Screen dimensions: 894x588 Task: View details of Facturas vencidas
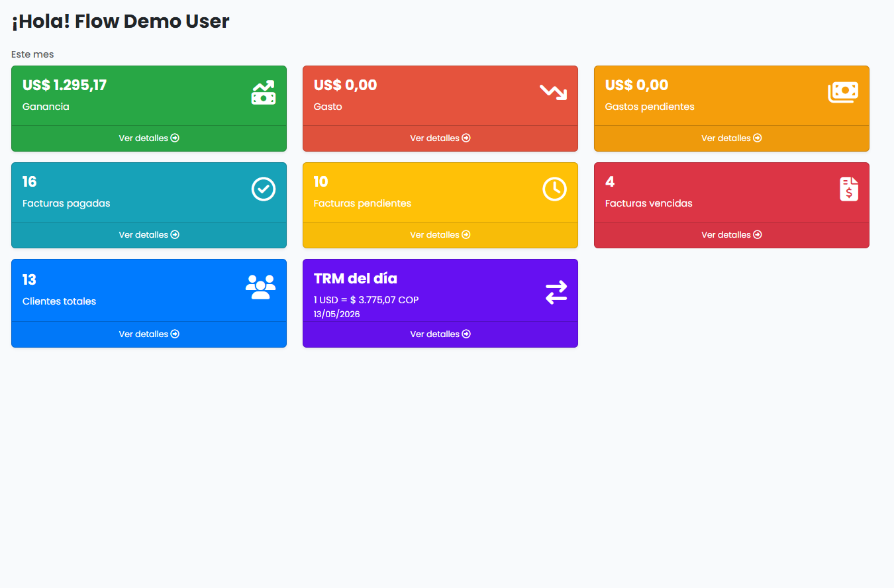coord(732,235)
